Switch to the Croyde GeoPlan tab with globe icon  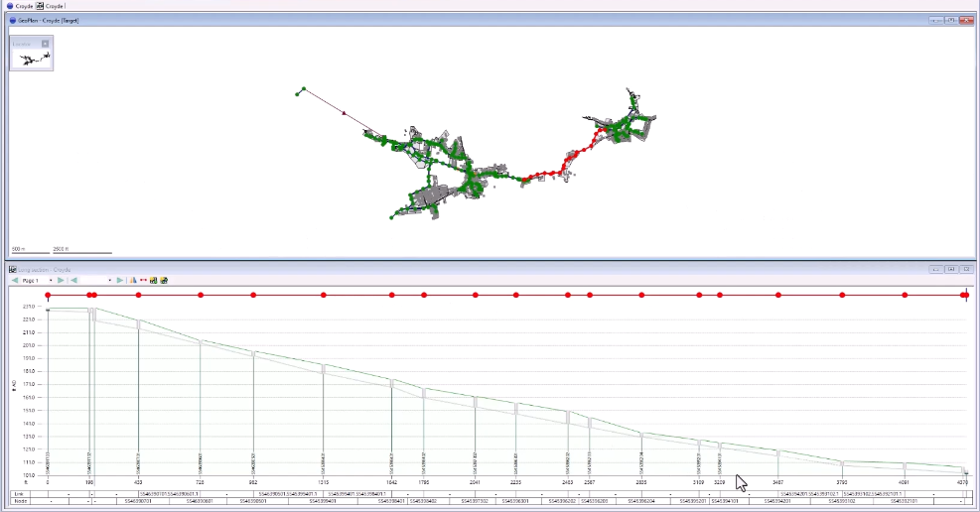(19, 6)
